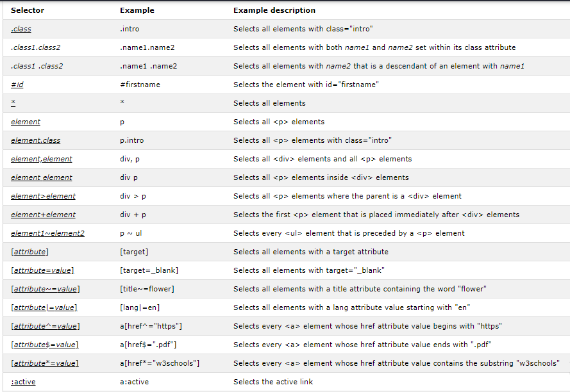Viewport: 570px width, 392px height.
Task: Open the element+element selector link
Action: coord(43,215)
